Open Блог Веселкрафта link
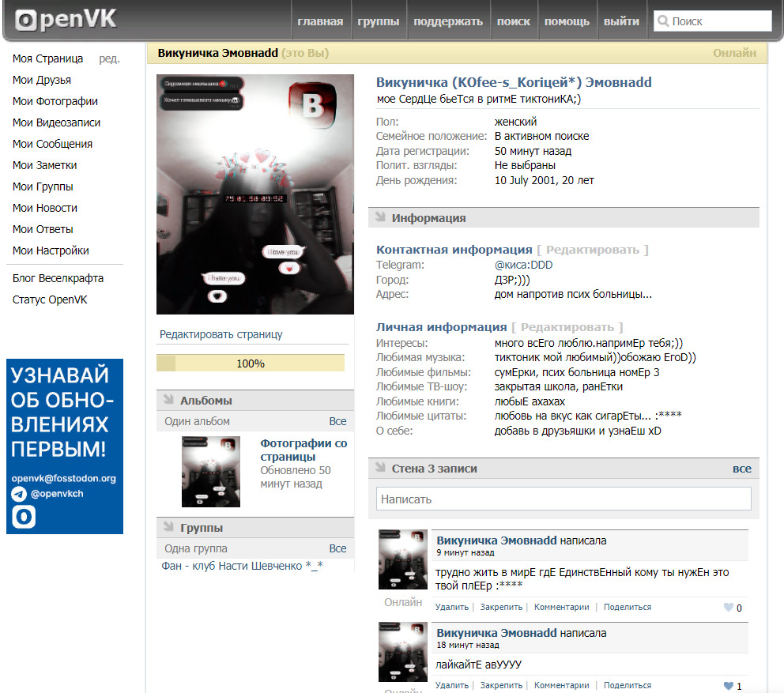 click(58, 278)
